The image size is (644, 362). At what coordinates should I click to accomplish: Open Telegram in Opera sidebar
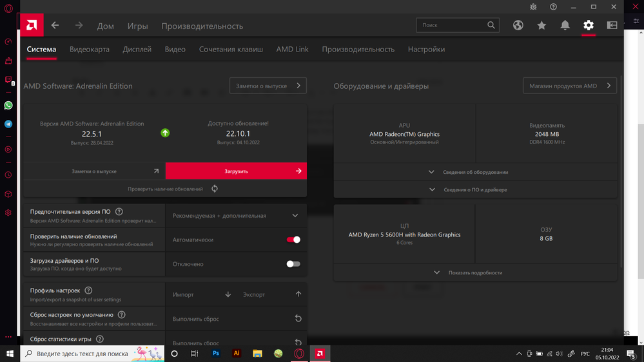(x=8, y=124)
